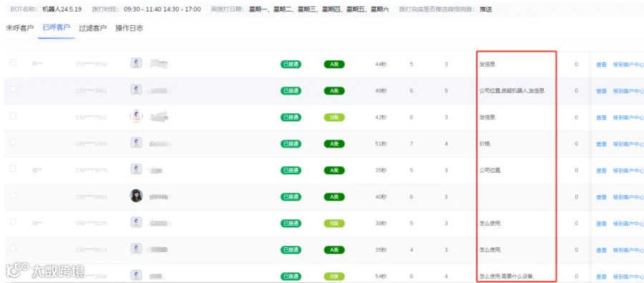Click the A类 badge in the 51秒 row

[334, 144]
